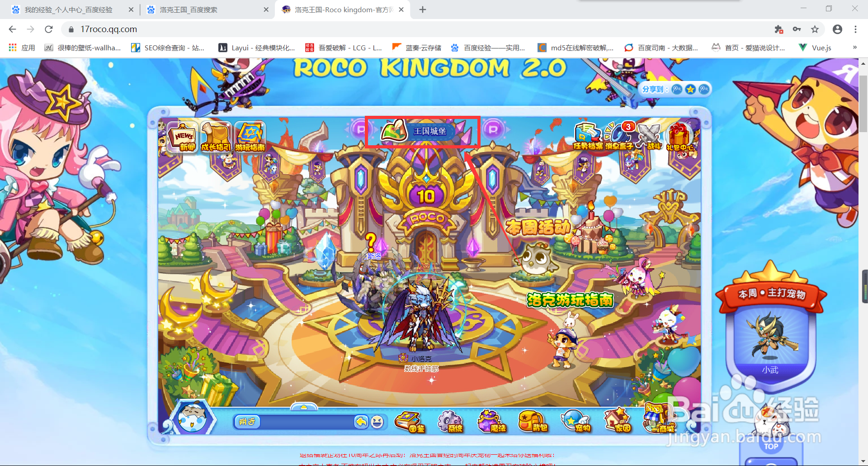Open the Chrome profile avatar menu
This screenshot has height=466, width=868.
[837, 29]
